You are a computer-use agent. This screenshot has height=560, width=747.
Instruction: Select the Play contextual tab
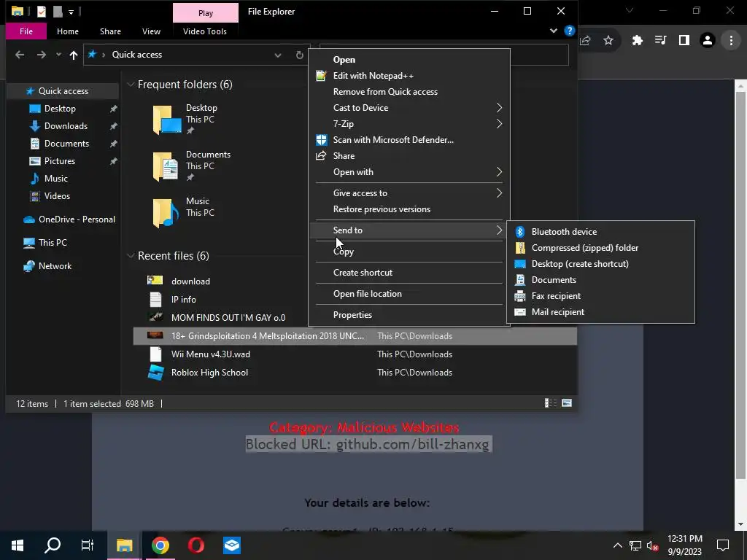pyautogui.click(x=205, y=13)
